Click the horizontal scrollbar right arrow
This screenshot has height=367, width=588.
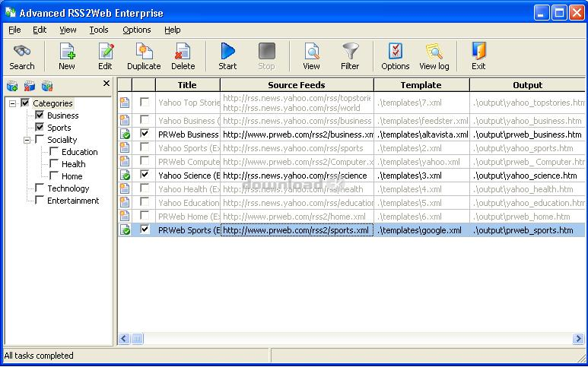click(578, 339)
